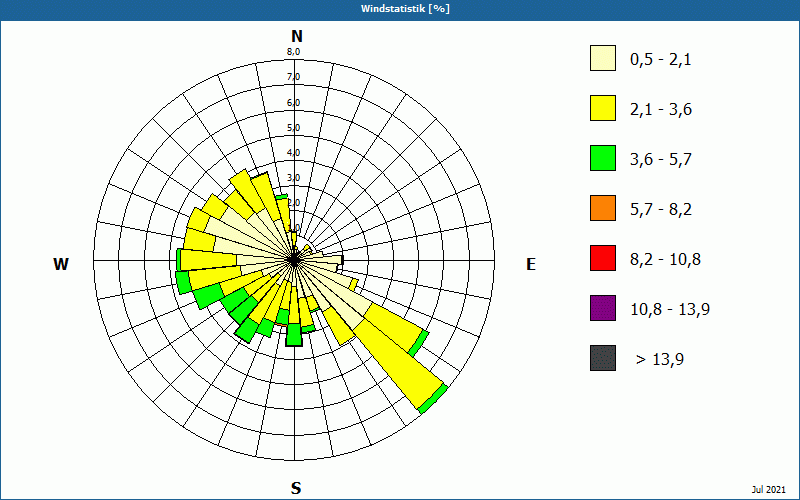This screenshot has width=800, height=500.
Task: Click the green segment of the south bar
Action: coord(293,335)
